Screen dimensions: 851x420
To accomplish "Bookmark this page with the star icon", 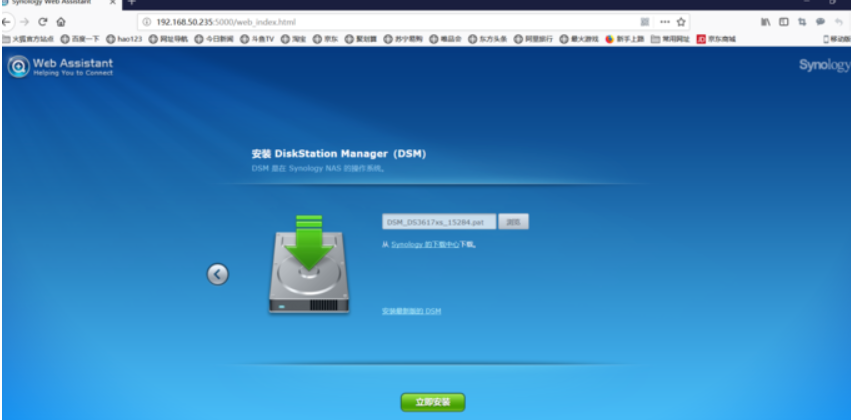I will coord(681,22).
